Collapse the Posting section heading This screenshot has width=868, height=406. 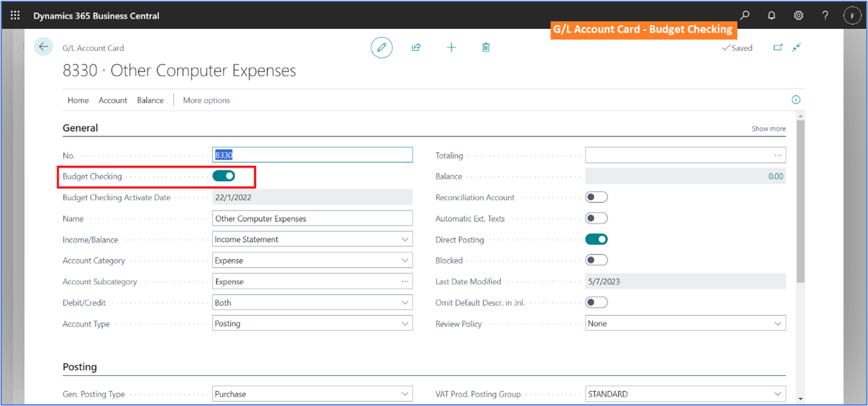80,367
